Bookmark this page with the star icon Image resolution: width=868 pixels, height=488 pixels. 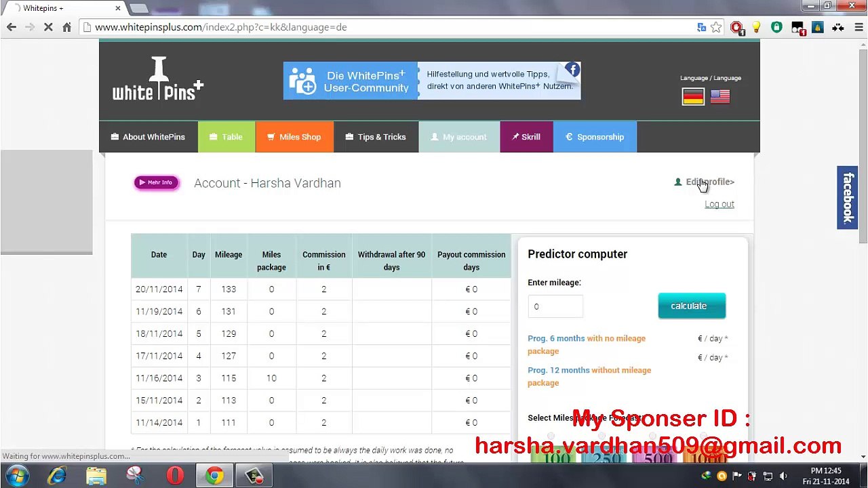click(x=716, y=27)
